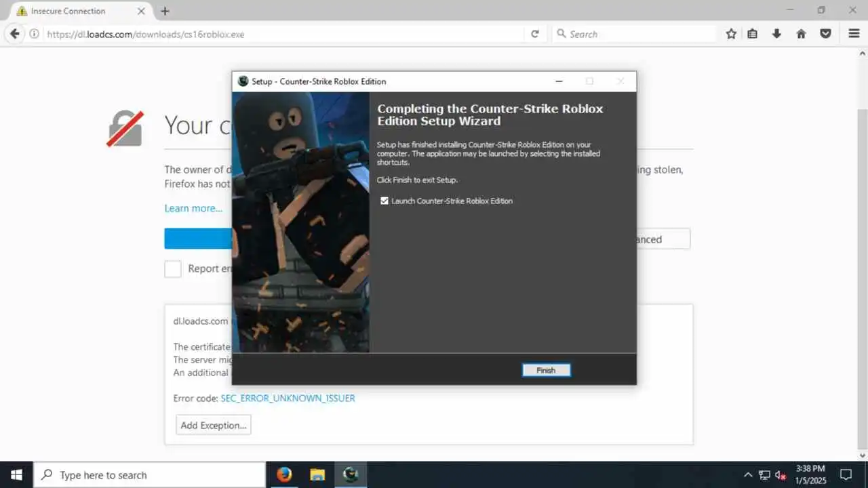Open File Explorer from the taskbar

point(317,474)
